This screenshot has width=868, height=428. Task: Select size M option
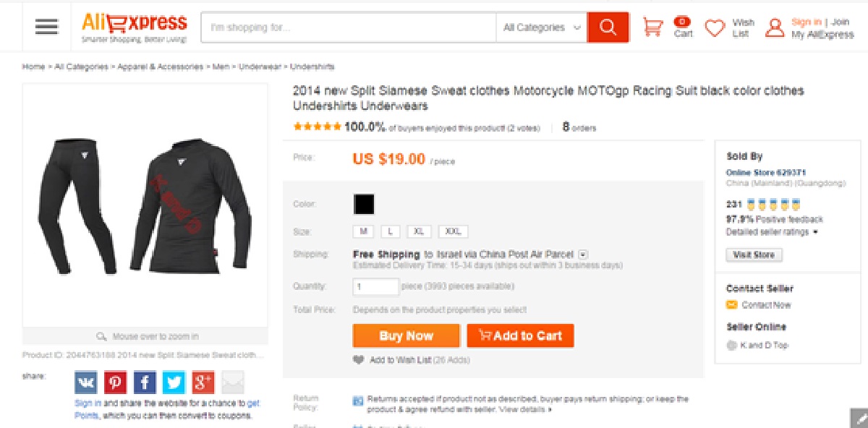point(363,232)
